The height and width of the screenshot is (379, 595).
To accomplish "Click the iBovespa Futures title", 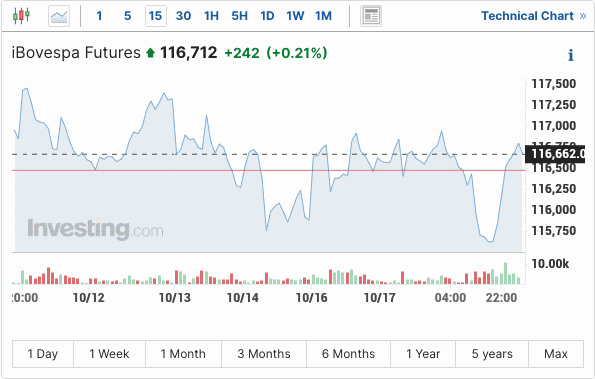I will pos(76,53).
